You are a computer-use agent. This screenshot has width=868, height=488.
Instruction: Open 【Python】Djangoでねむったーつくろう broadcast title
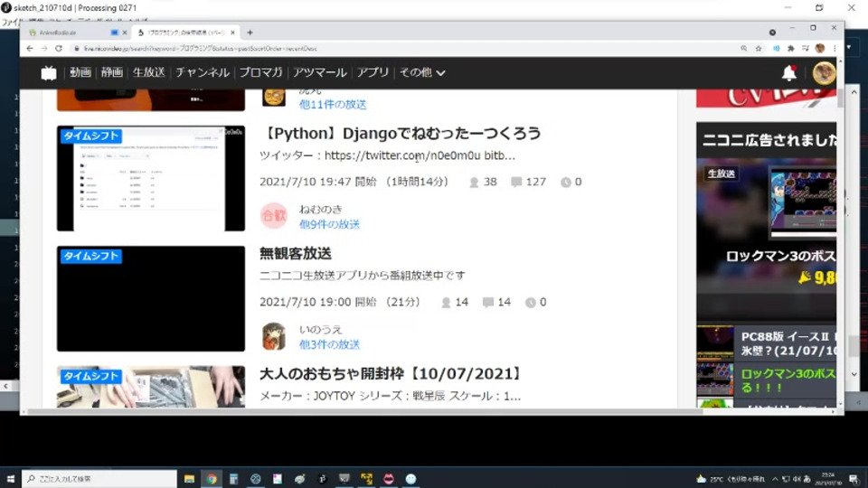401,134
